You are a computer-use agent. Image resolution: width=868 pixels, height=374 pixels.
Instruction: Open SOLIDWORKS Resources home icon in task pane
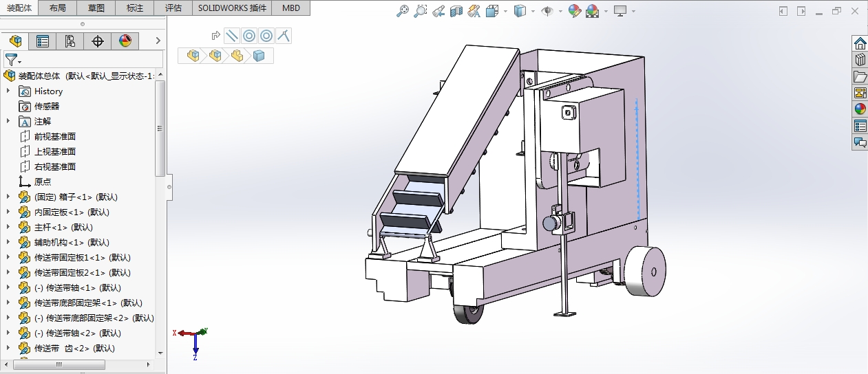click(x=860, y=43)
